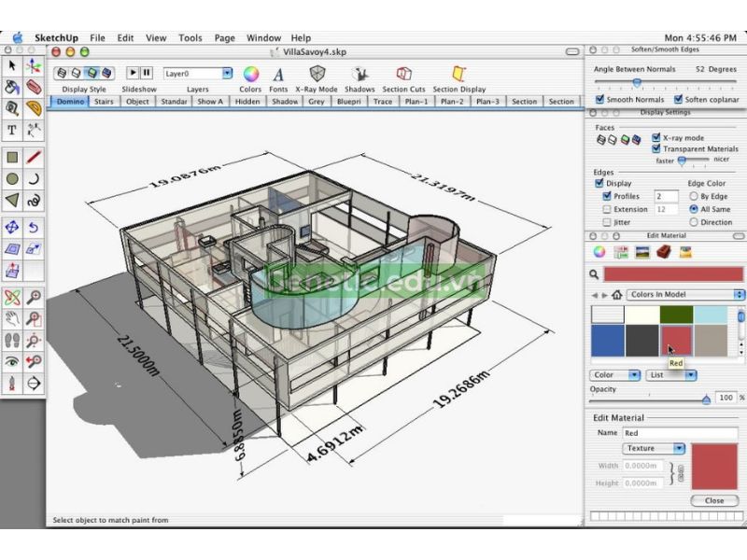Open the Fonts panel with the A icon

pyautogui.click(x=279, y=74)
